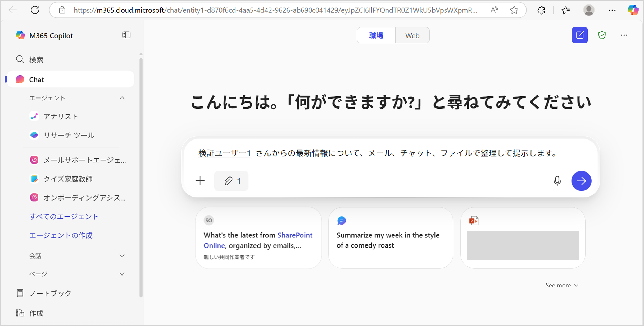Click the 検証ユーザー1 mention in the prompt
Image resolution: width=644 pixels, height=326 pixels.
224,153
